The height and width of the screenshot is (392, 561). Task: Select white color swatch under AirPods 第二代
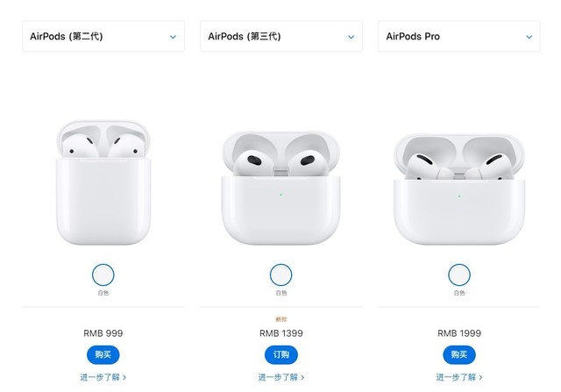tap(103, 274)
